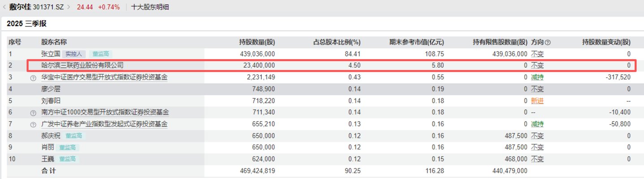The height and width of the screenshot is (179, 644).
Task: Click the 持有限售股数量(股) column header
Action: pos(501,42)
